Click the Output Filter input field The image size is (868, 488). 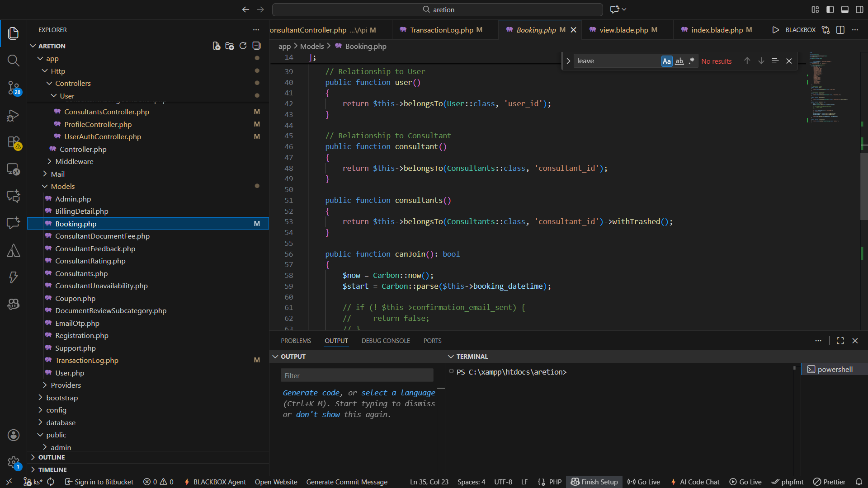tap(357, 375)
